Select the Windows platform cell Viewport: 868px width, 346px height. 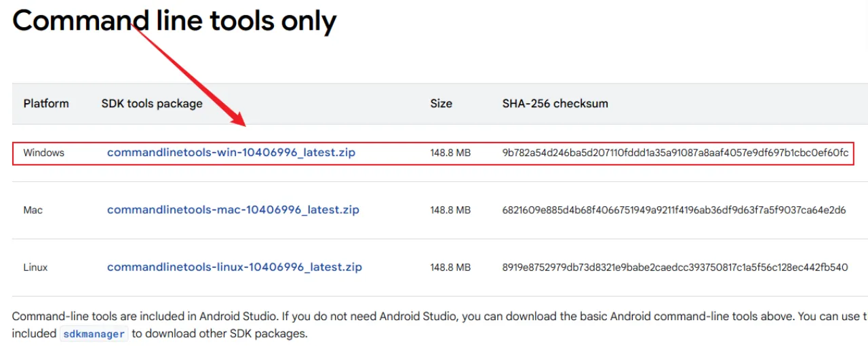point(43,153)
